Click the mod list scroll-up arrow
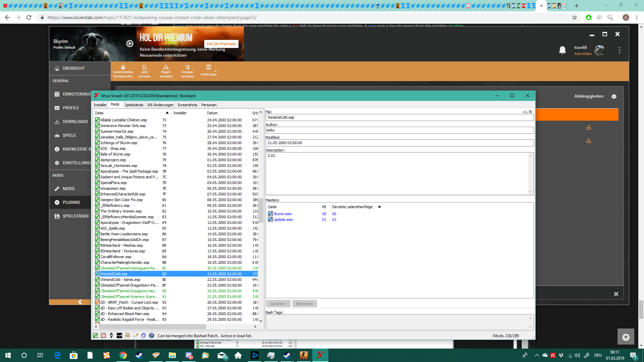 click(x=261, y=112)
